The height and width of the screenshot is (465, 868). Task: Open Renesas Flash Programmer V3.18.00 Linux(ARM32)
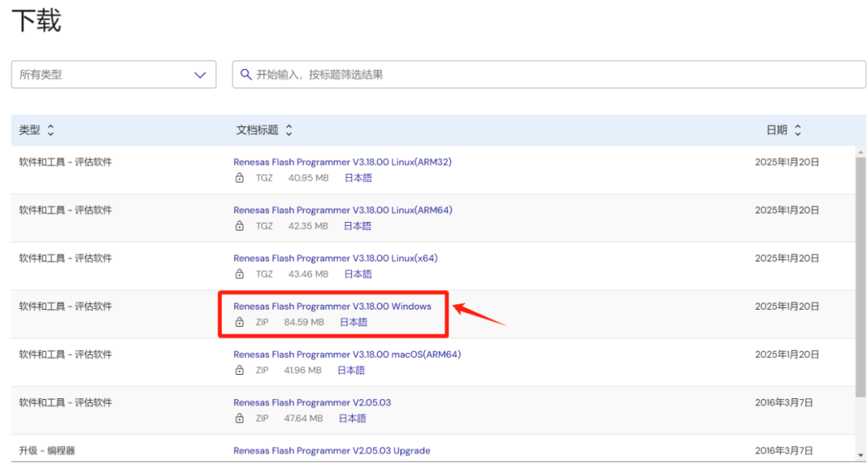pyautogui.click(x=342, y=163)
